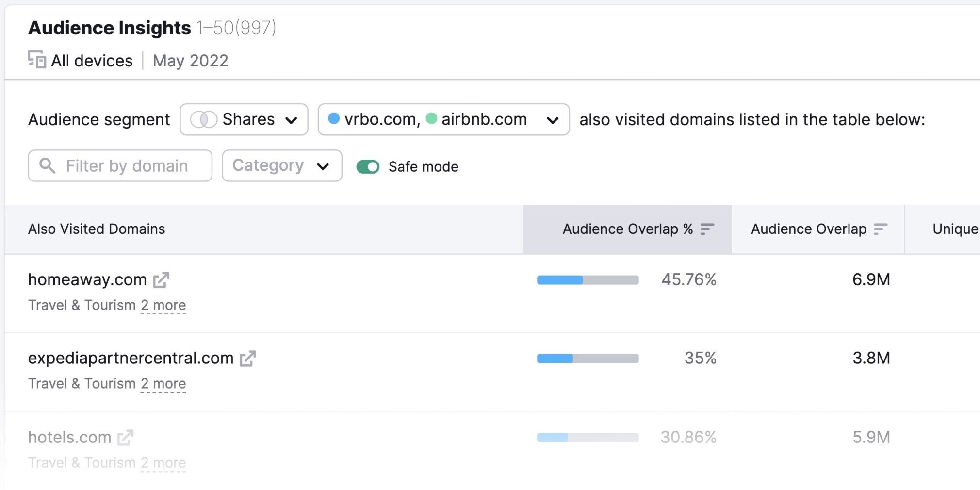
Task: Focus the Filter by domain field
Action: click(x=120, y=166)
